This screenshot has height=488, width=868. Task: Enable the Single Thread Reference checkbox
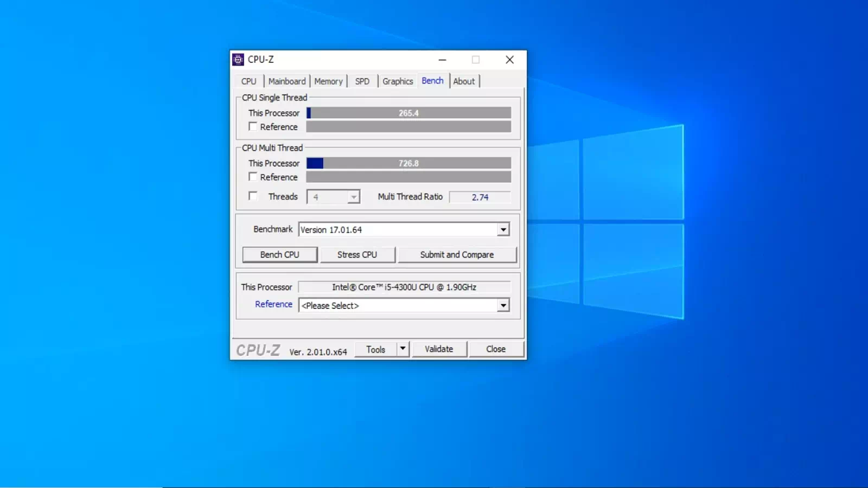pos(253,126)
